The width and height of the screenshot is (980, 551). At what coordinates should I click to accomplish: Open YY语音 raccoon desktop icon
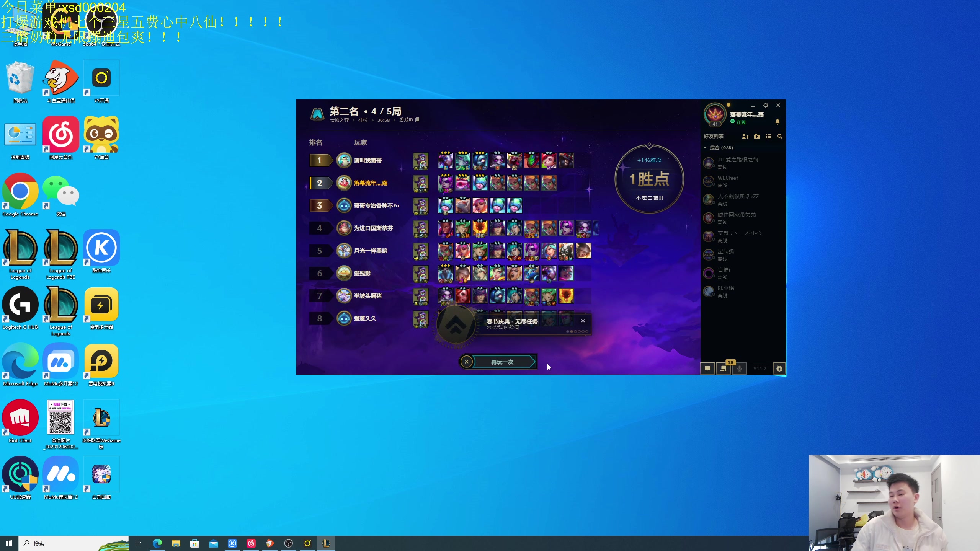tap(101, 139)
